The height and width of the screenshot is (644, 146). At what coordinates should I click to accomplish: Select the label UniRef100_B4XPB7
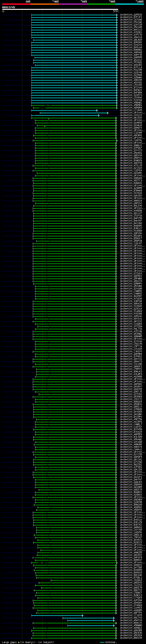point(131,296)
